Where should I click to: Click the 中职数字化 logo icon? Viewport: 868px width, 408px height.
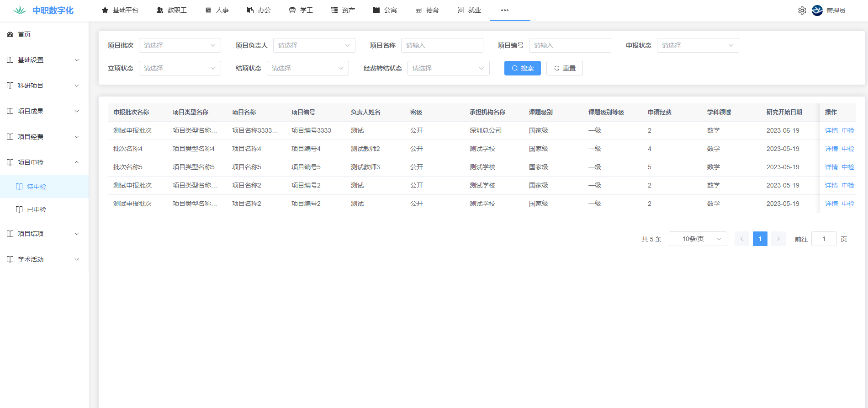click(20, 11)
